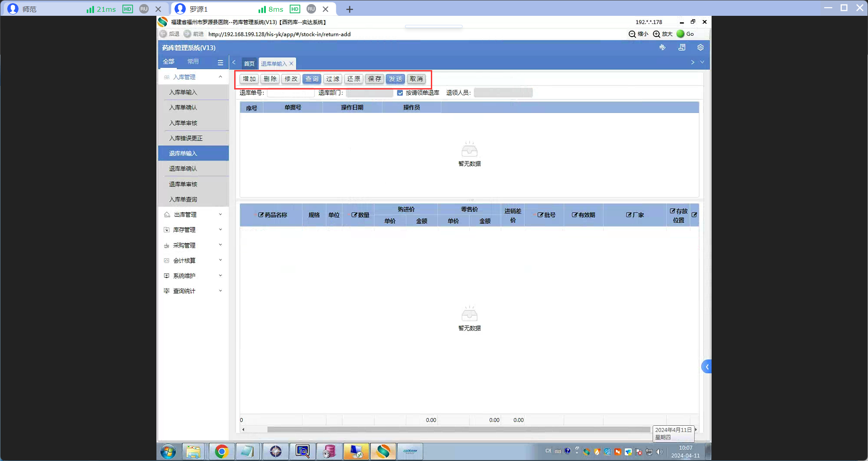Click the browser address URL field
The image size is (868, 461).
pos(279,34)
